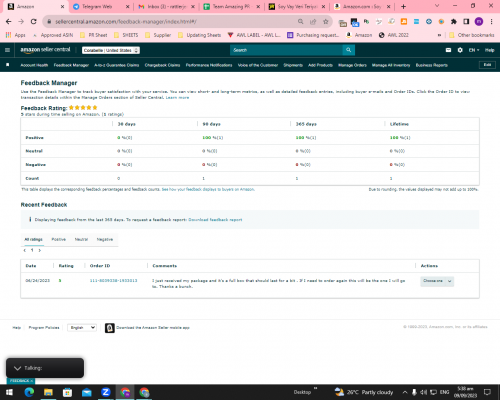The image size is (500, 400).
Task: Click the Amazon Seller mobile app icon
Action: pos(110,328)
